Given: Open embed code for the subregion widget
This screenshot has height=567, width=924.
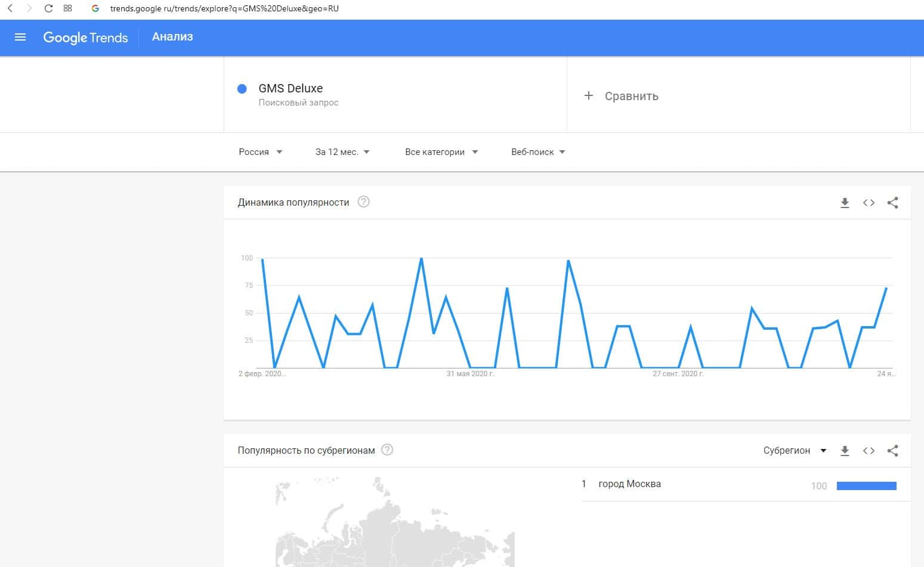Looking at the screenshot, I should [869, 451].
